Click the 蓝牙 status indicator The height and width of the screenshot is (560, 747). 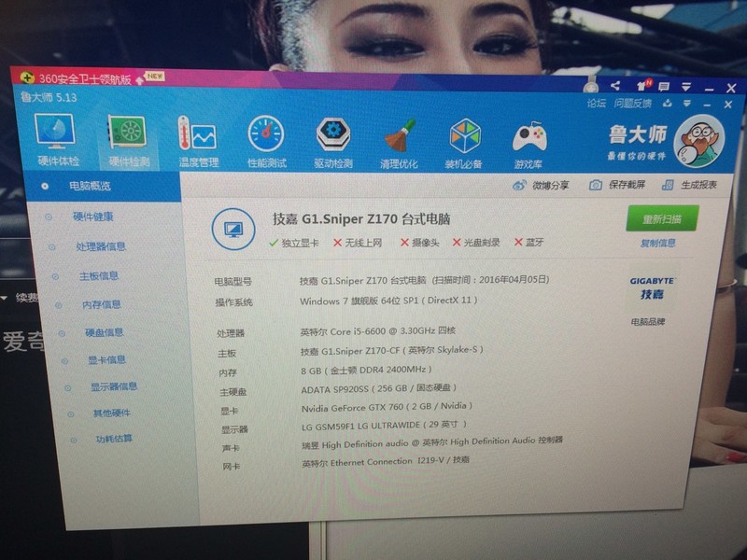(x=529, y=242)
